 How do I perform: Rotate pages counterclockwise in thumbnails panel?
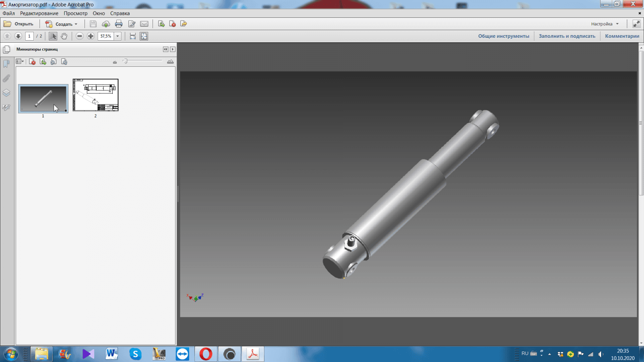click(x=53, y=62)
